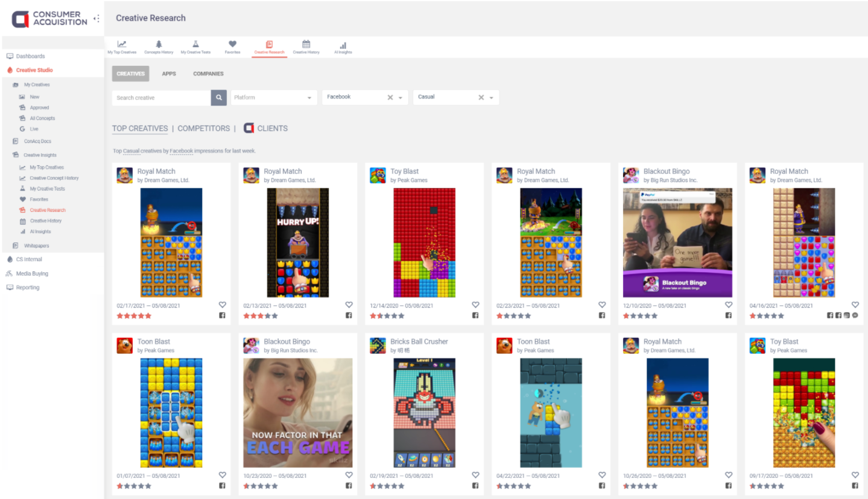Select the COMPETITORS link

click(204, 129)
